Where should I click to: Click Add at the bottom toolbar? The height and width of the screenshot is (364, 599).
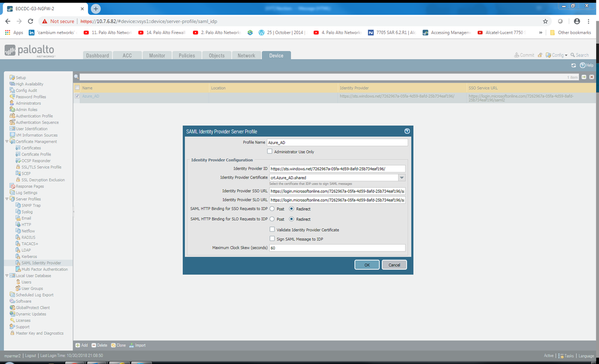[x=82, y=345]
